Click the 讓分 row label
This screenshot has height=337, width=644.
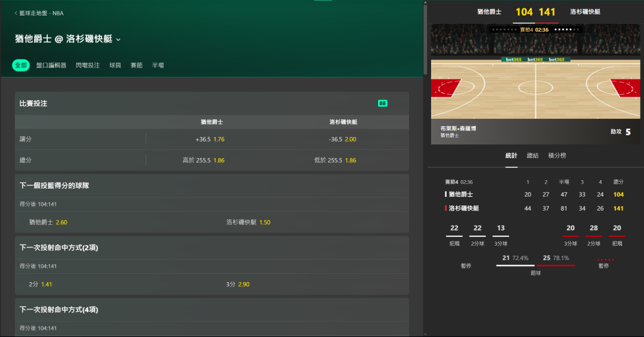point(26,140)
